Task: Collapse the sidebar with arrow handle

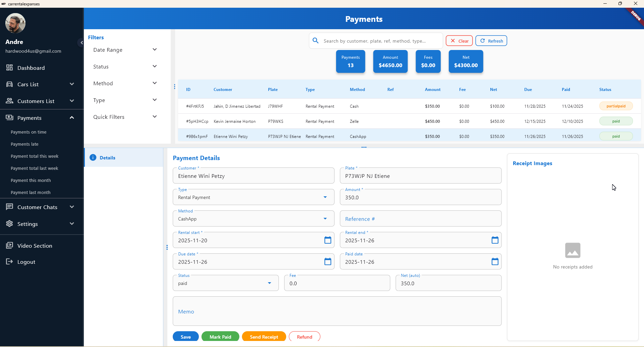Action: click(x=81, y=43)
